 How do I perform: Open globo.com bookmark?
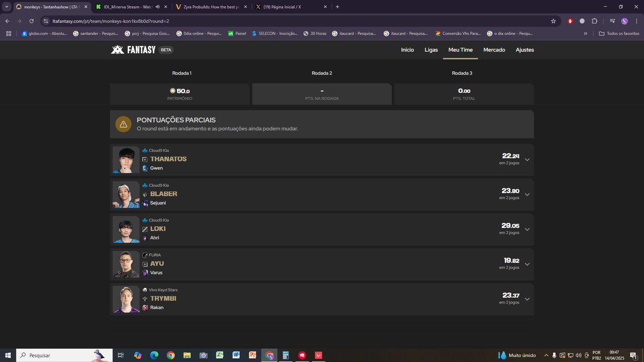44,33
